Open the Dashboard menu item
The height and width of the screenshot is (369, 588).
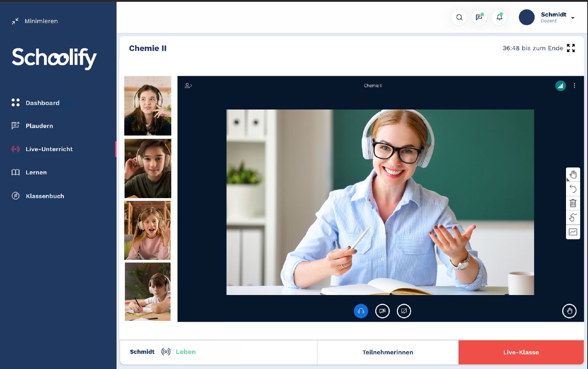[x=42, y=103]
